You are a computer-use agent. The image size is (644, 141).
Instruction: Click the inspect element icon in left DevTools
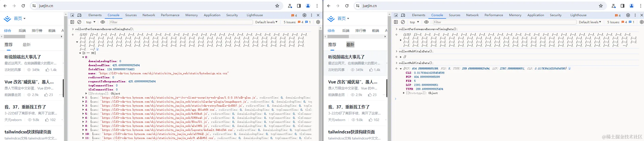pyautogui.click(x=72, y=15)
